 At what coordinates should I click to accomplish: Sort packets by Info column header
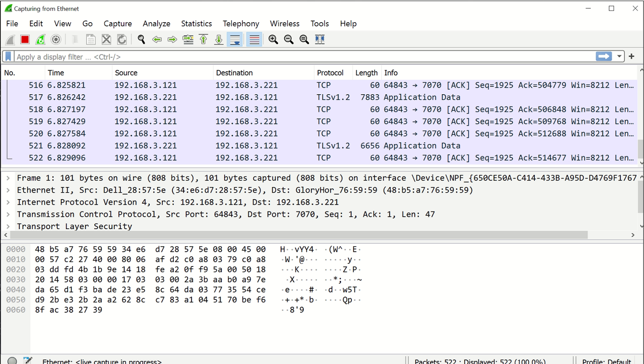[509, 73]
